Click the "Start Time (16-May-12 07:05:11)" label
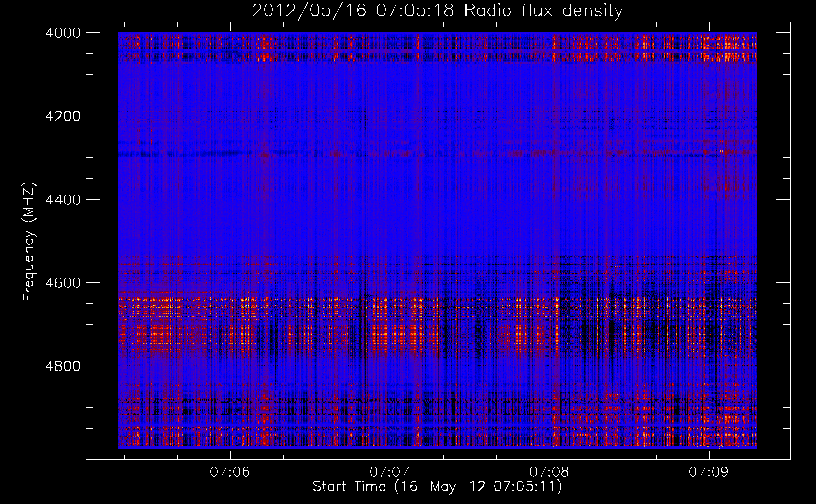 coord(437,487)
